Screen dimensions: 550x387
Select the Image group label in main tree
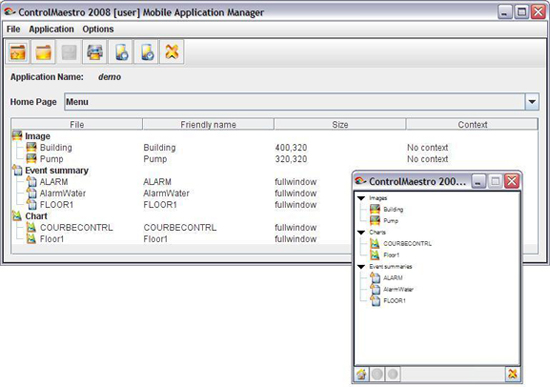(38, 136)
